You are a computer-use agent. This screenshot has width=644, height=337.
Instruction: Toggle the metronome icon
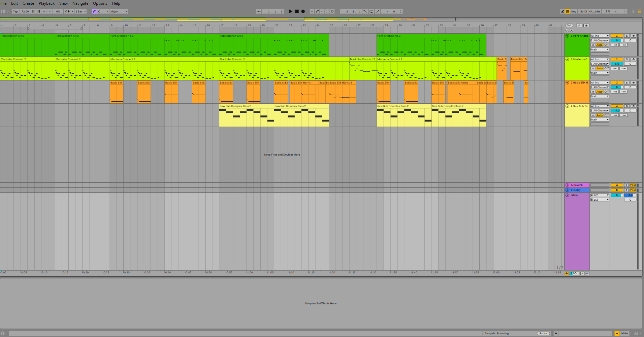[x=67, y=11]
